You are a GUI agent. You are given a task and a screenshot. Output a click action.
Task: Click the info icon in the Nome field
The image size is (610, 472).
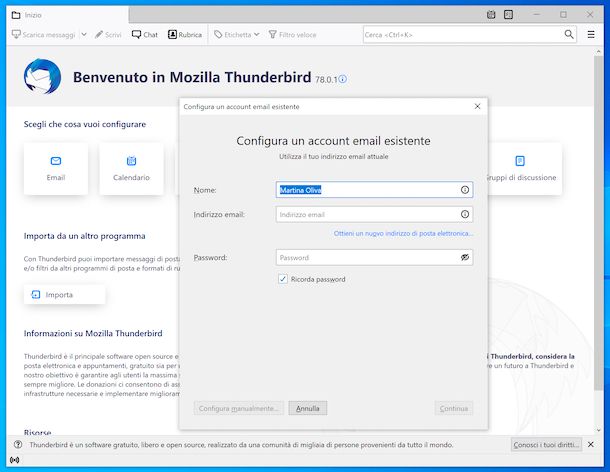(465, 190)
